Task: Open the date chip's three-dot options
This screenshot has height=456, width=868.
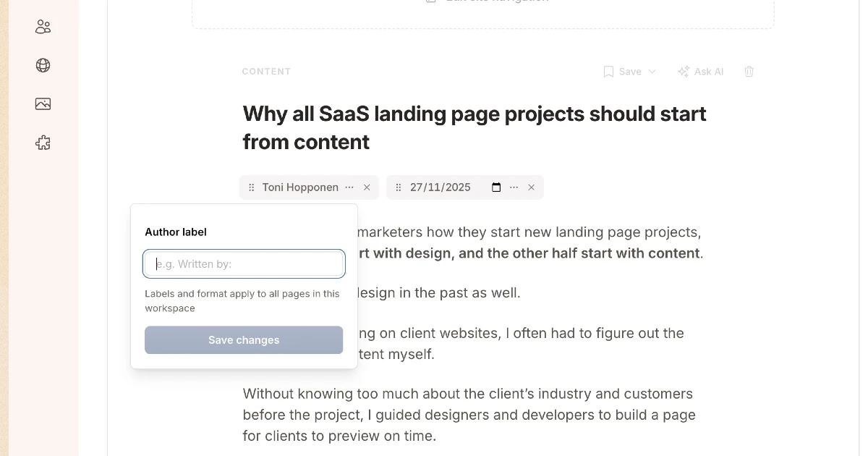Action: 514,187
